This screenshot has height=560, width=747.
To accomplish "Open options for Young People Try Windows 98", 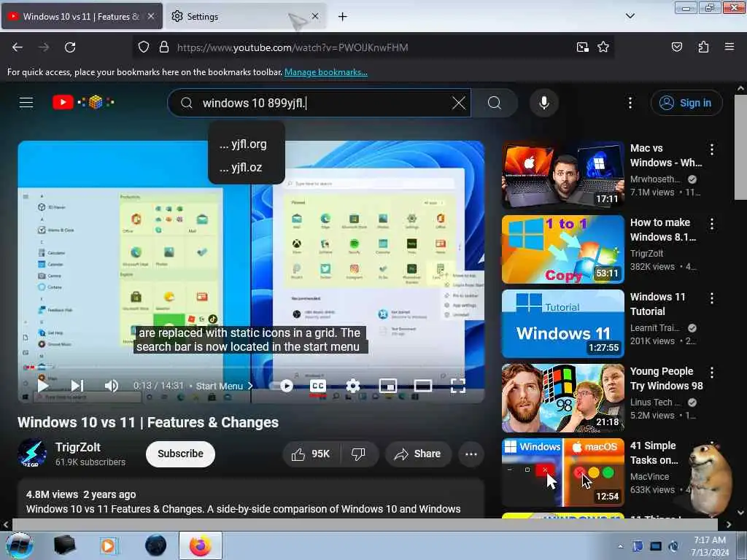I will pos(712,373).
